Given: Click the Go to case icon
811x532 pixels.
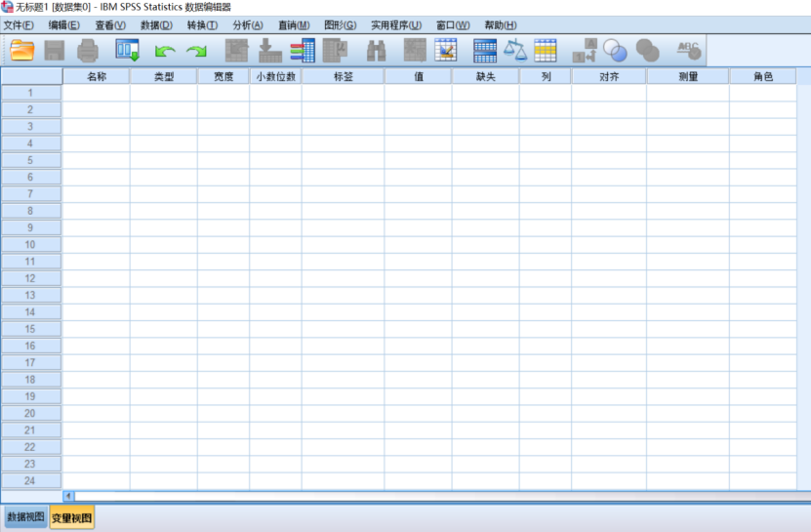Looking at the screenshot, I should [x=237, y=50].
